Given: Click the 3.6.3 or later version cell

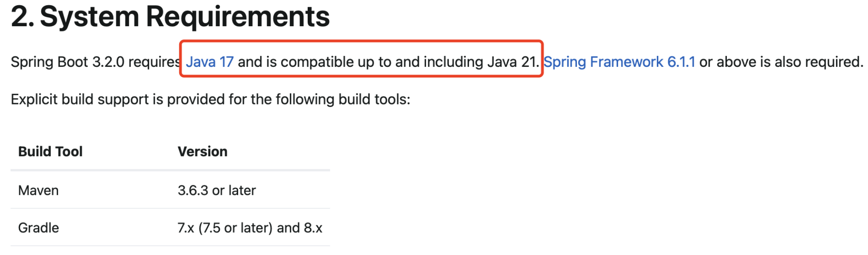Looking at the screenshot, I should tap(217, 190).
